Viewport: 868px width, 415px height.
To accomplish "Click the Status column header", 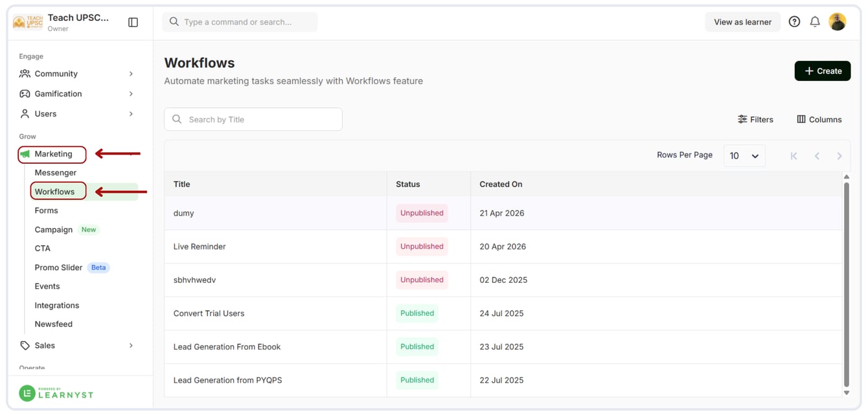I will coord(408,185).
